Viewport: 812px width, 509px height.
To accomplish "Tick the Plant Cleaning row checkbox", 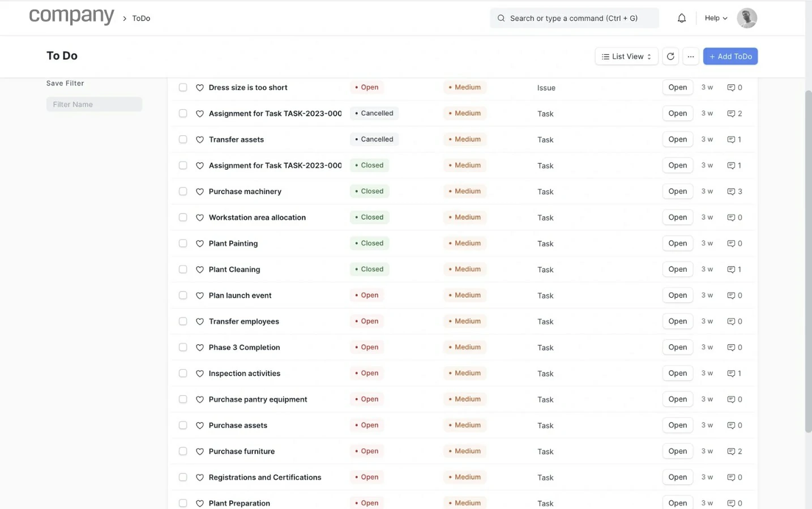I will point(183,270).
